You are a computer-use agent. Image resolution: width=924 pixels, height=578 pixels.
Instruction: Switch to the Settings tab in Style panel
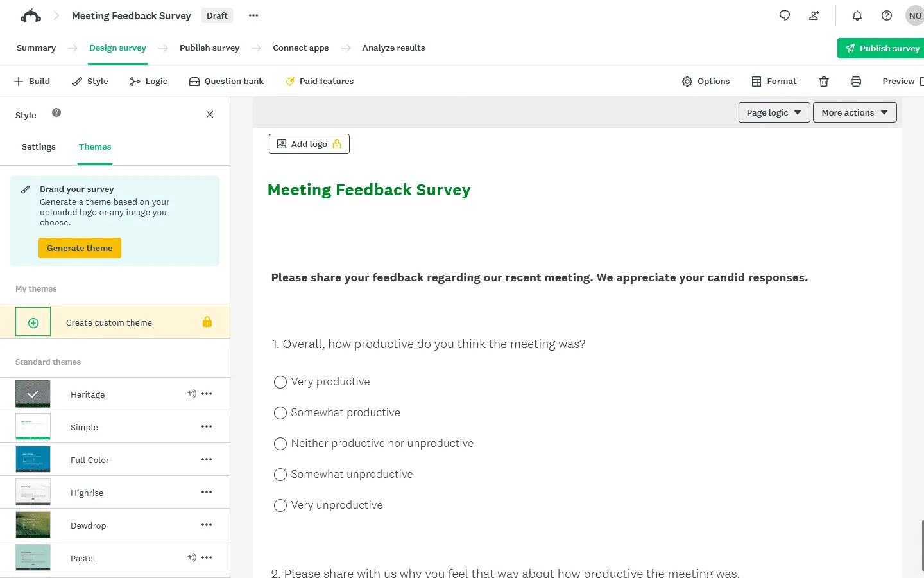coord(38,146)
